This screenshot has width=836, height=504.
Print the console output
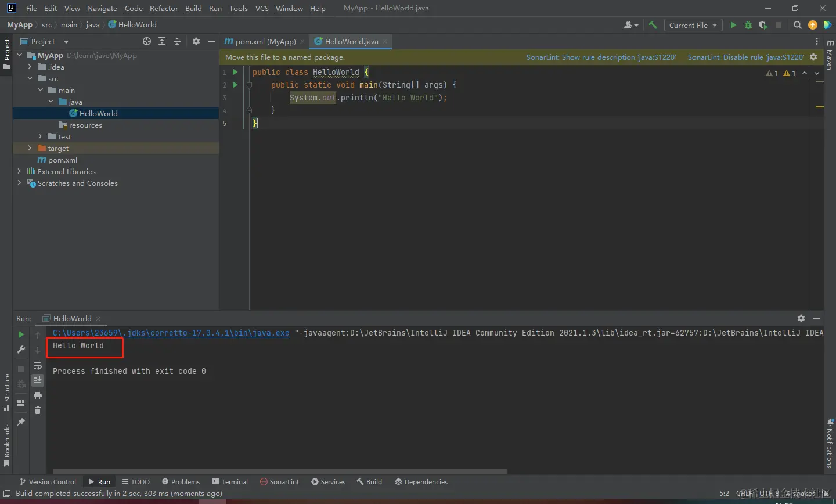pos(38,395)
